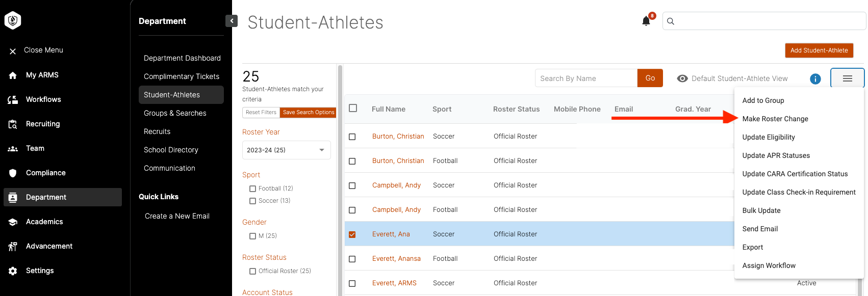This screenshot has height=296, width=868.
Task: Uncheck the Everett, Ana row checkbox
Action: (x=352, y=234)
